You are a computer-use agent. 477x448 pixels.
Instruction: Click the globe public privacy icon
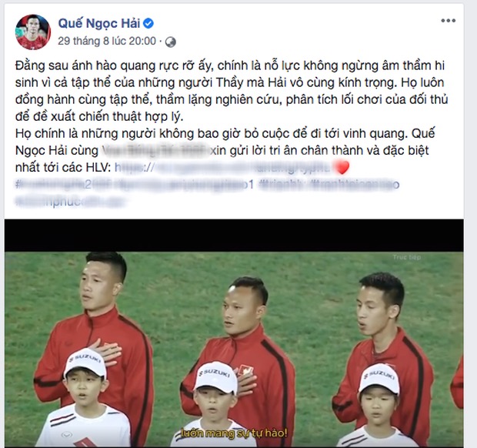(x=171, y=42)
